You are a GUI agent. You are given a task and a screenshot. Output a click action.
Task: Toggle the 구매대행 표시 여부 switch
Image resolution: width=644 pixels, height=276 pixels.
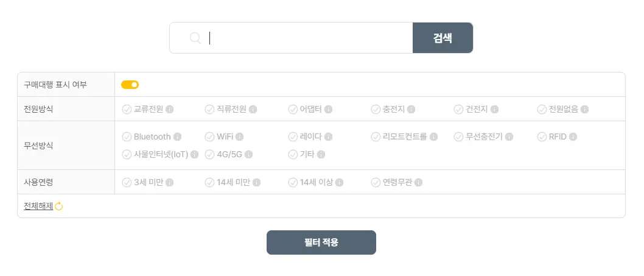tap(130, 85)
